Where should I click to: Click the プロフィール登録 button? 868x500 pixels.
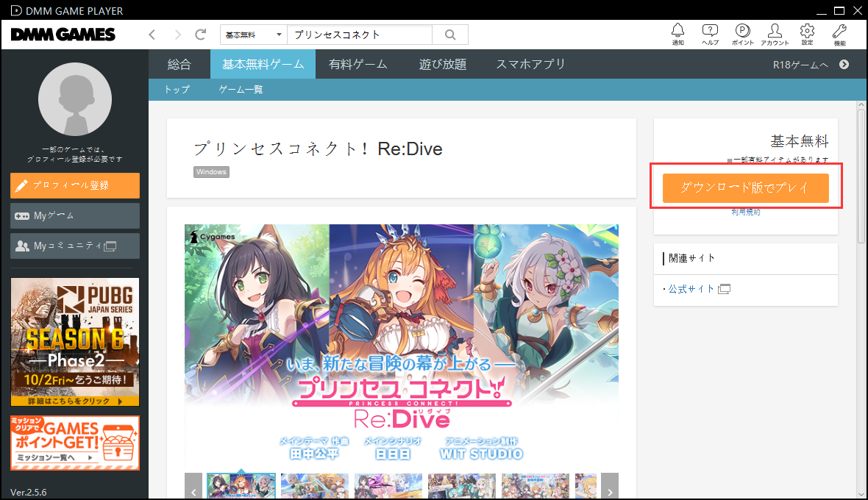point(75,185)
